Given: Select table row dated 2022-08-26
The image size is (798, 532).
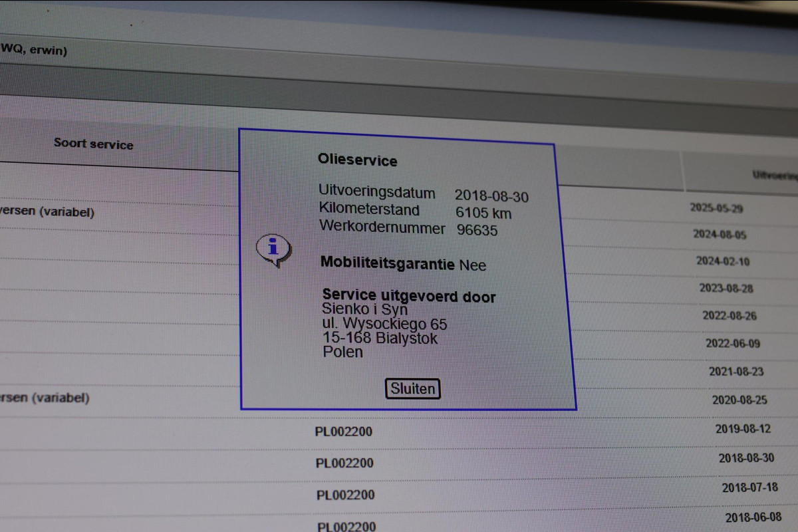Looking at the screenshot, I should click(730, 316).
